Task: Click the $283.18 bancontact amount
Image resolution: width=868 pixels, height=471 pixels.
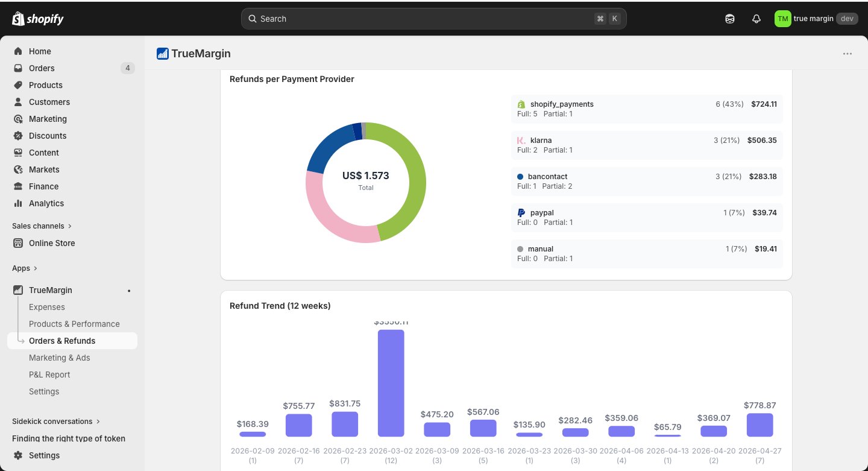Action: [763, 177]
